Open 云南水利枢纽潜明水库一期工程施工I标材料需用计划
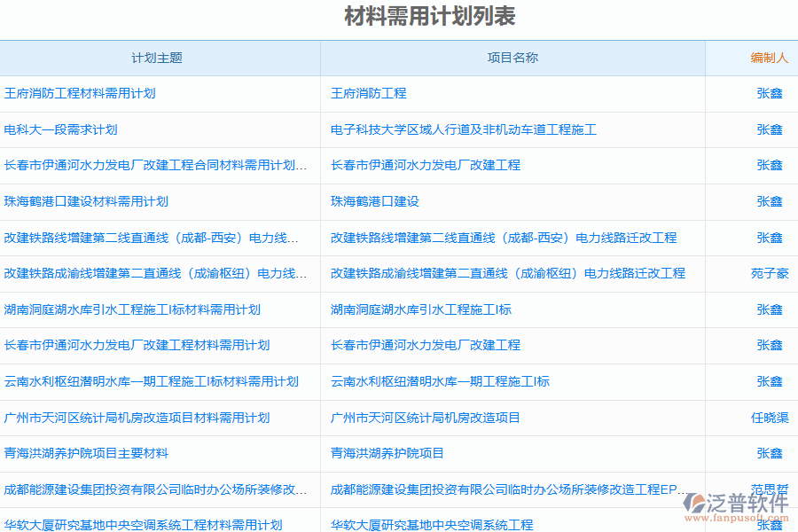Viewport: 798px width, 532px height. tap(131, 381)
